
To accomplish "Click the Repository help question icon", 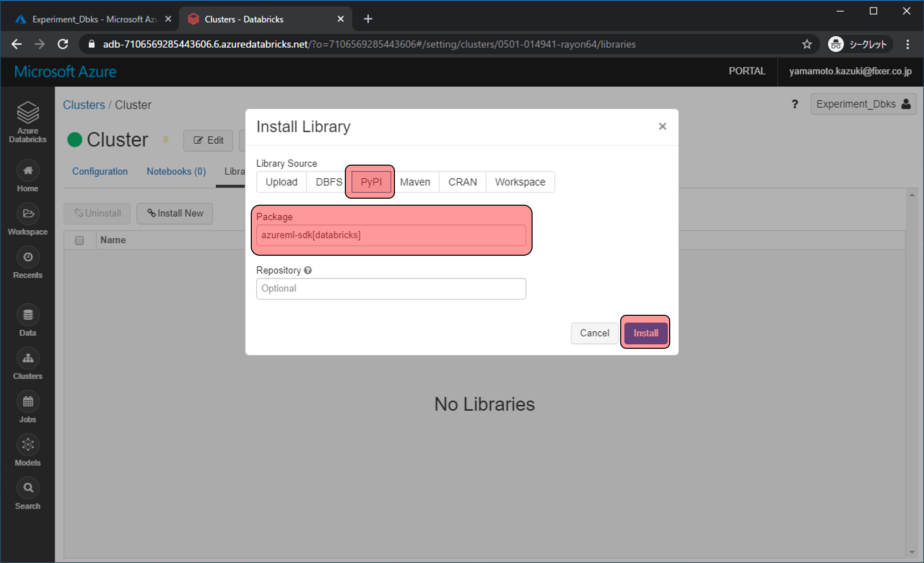I will coord(308,270).
